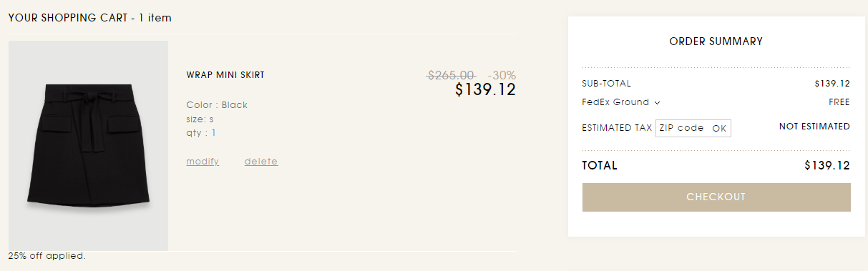Click the size: s attribute
Viewport: 868px width, 271px height.
coord(200,119)
